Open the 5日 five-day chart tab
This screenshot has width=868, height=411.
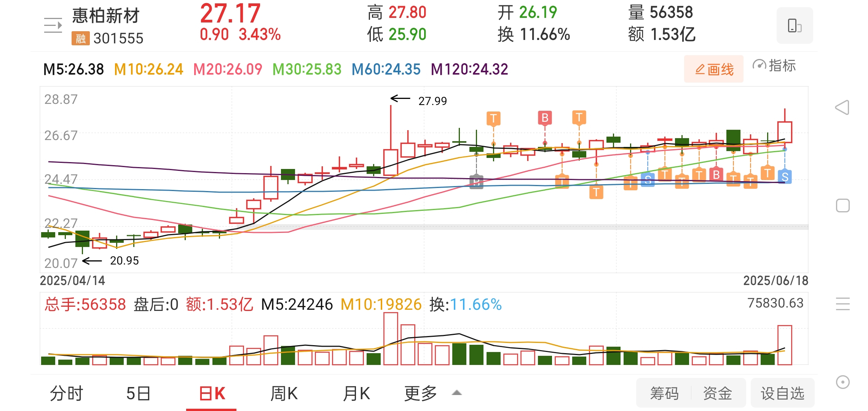[x=138, y=393]
